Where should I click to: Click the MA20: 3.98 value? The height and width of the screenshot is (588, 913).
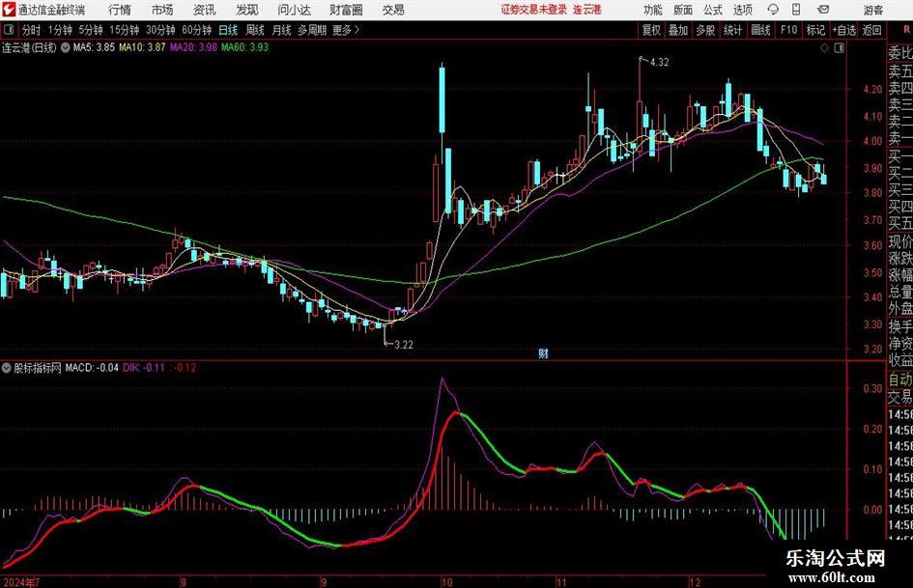click(193, 47)
